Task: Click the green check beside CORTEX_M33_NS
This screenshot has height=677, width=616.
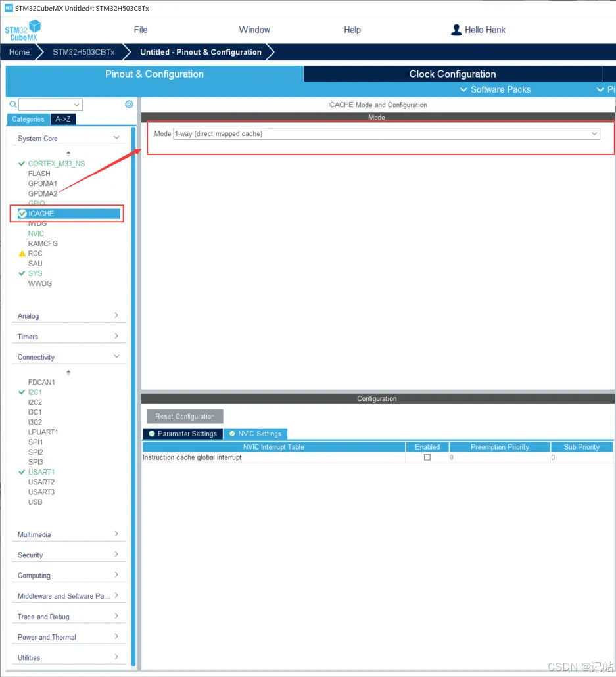Action: (22, 164)
